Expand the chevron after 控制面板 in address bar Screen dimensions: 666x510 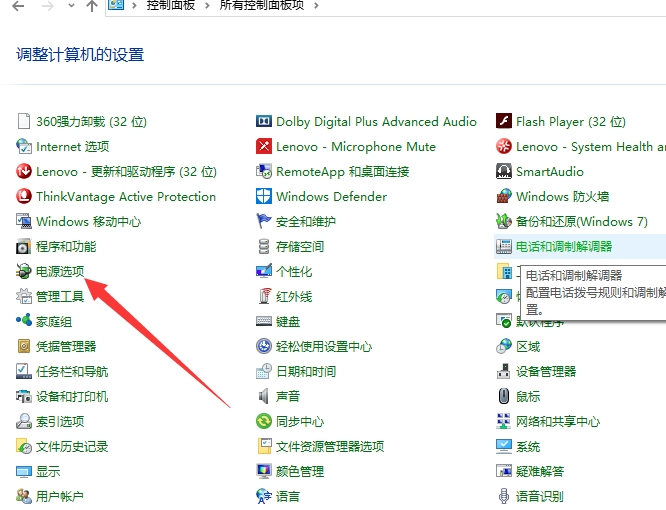[x=207, y=6]
